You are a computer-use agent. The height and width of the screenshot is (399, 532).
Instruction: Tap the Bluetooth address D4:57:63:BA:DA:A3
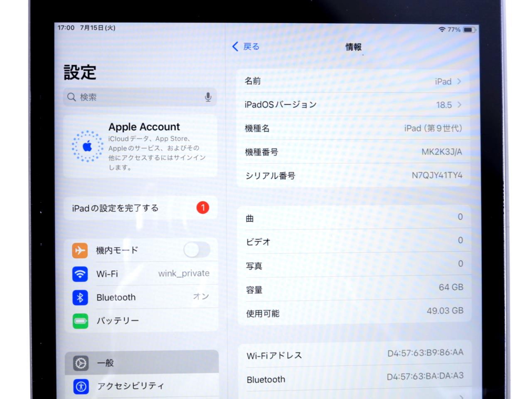425,376
